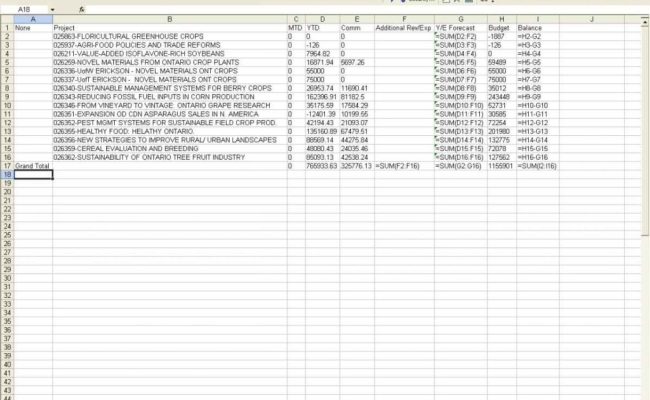The image size is (650, 400).
Task: Click the Name Box showing A18
Action: [25, 9]
